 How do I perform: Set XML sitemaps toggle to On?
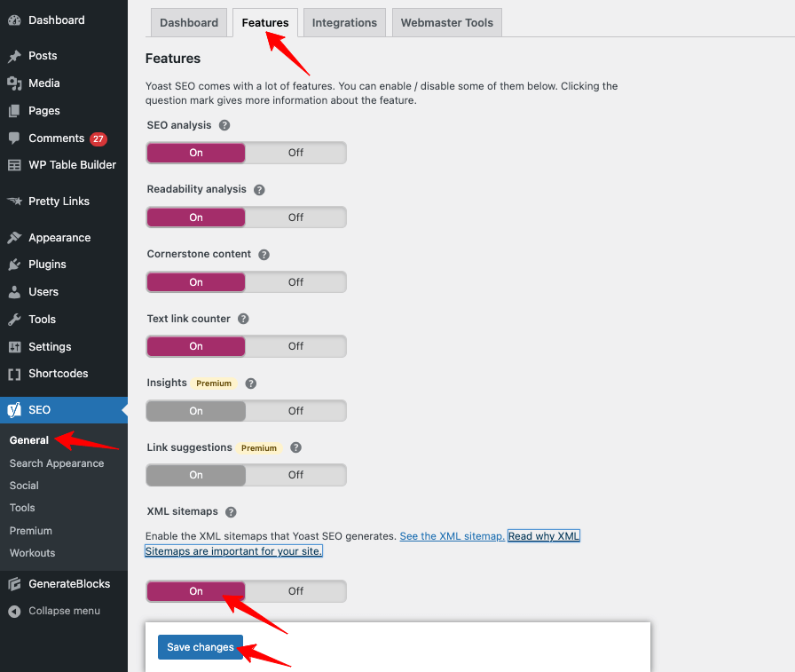pos(196,591)
